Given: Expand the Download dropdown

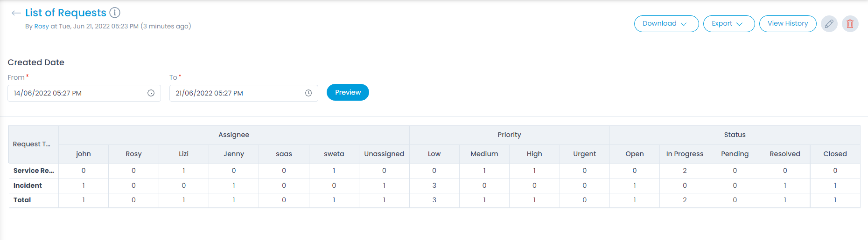Looking at the screenshot, I should 666,24.
